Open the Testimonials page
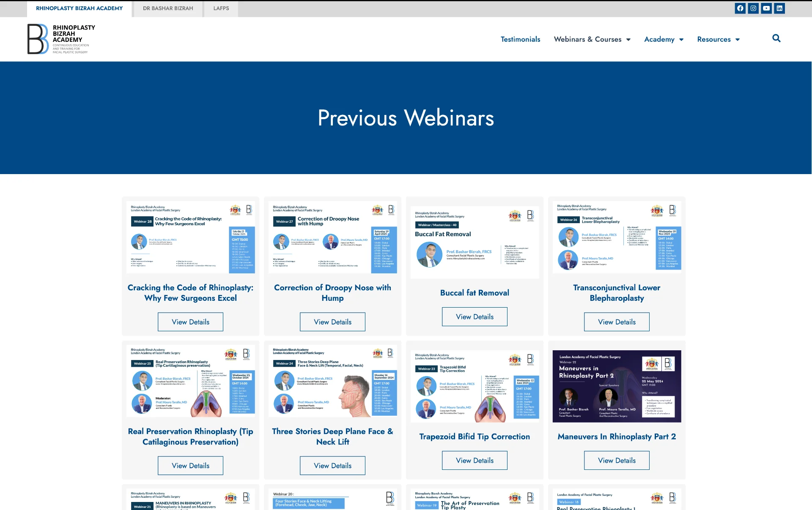 click(520, 39)
